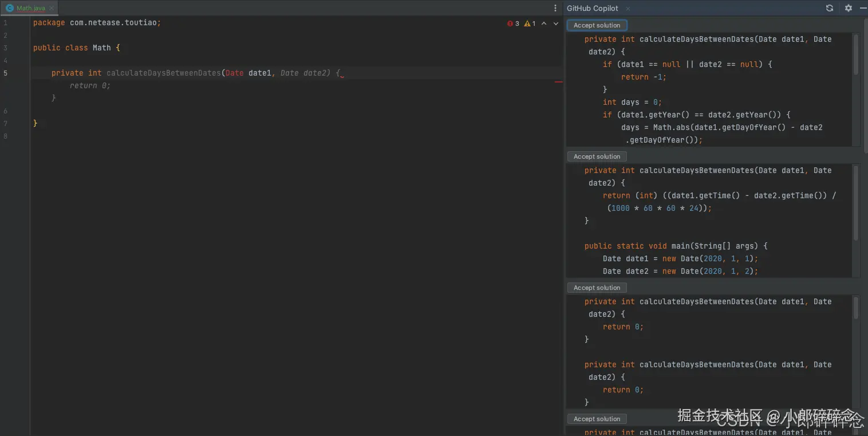Hide the GitHub Copilot tool window
Image resolution: width=868 pixels, height=436 pixels.
(863, 8)
